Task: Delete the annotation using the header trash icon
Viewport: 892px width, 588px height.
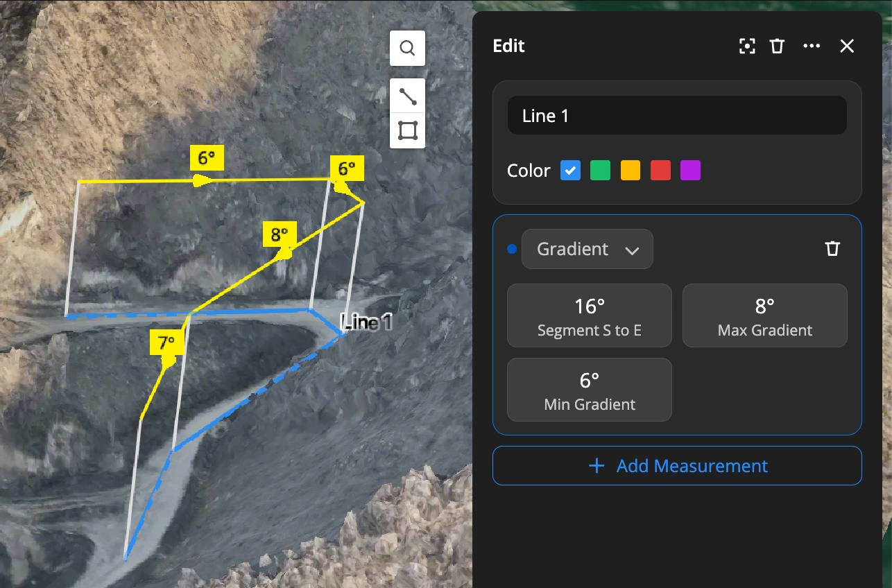Action: 777,46
